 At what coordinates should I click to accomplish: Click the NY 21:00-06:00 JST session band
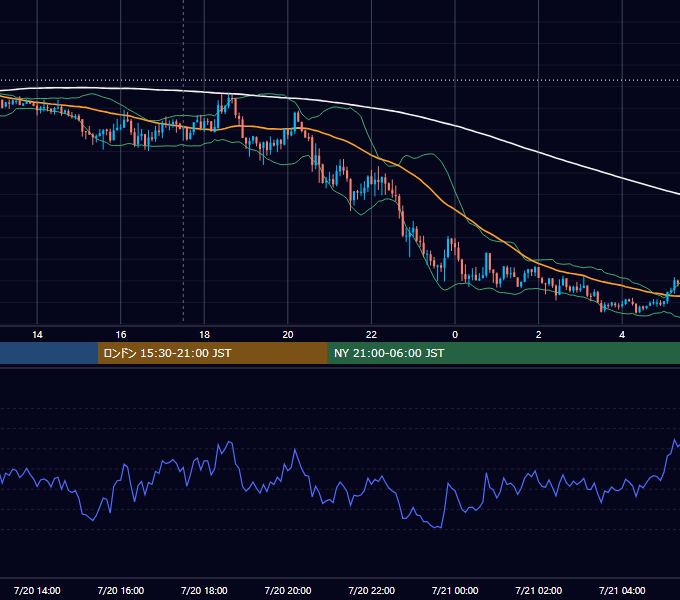pos(503,353)
